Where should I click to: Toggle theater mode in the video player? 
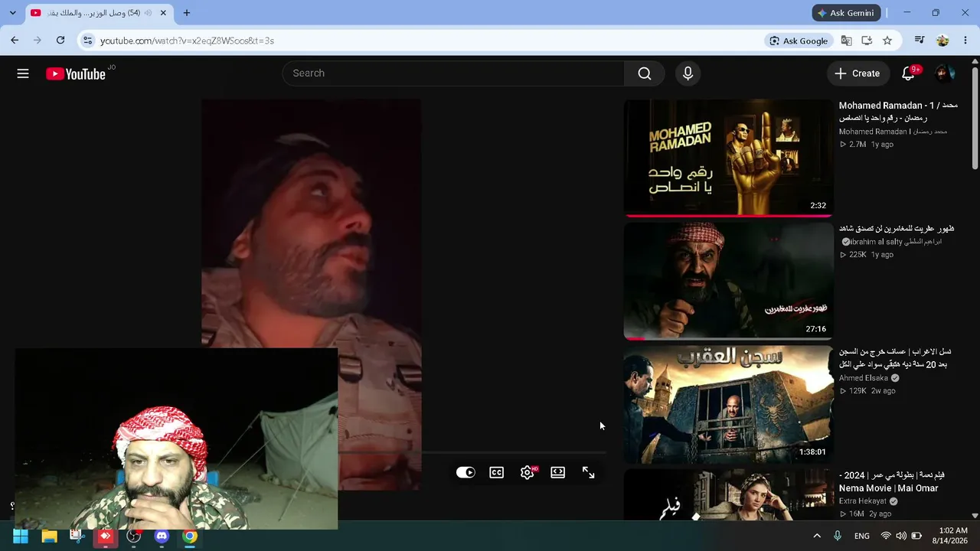(x=558, y=473)
